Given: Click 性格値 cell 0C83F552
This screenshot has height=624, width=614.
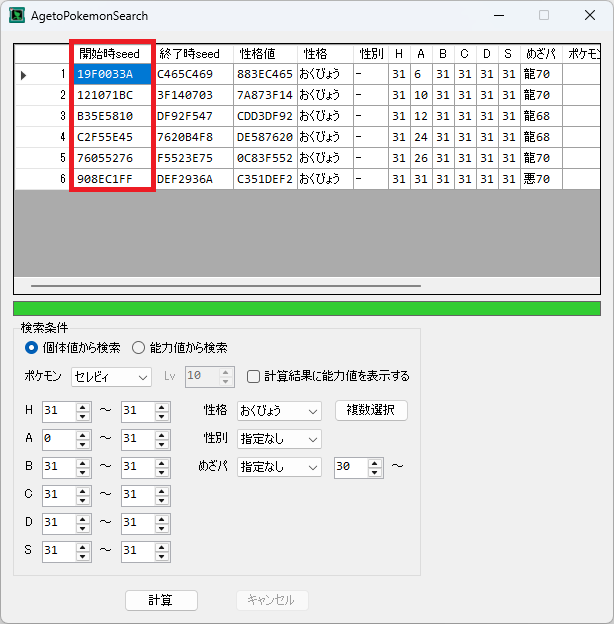Looking at the screenshot, I should pyautogui.click(x=265, y=158).
